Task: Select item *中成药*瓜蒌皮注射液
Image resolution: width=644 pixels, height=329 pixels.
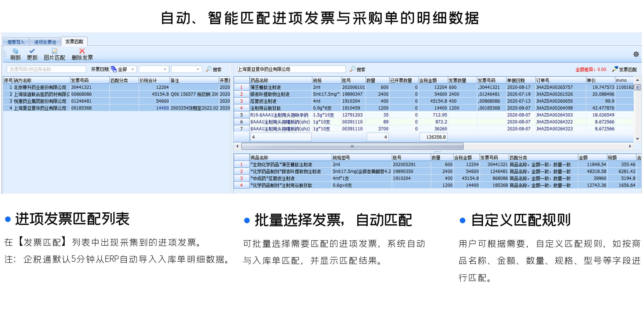Action: [x=438, y=178]
